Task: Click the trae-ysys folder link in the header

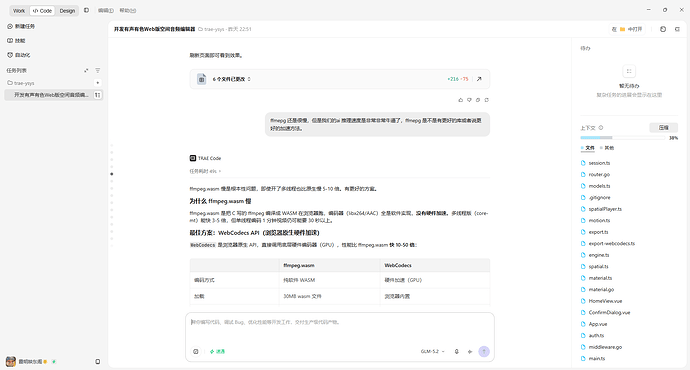Action: (x=211, y=29)
